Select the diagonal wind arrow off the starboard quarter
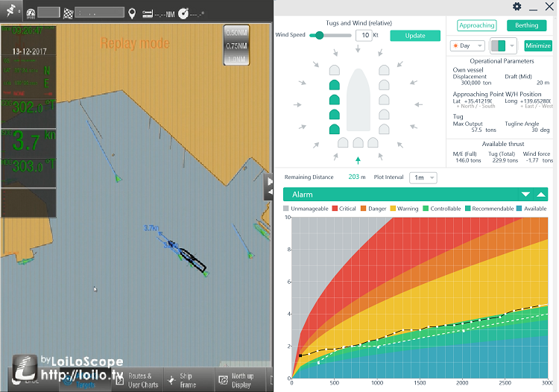The image size is (559, 392). 400,145
